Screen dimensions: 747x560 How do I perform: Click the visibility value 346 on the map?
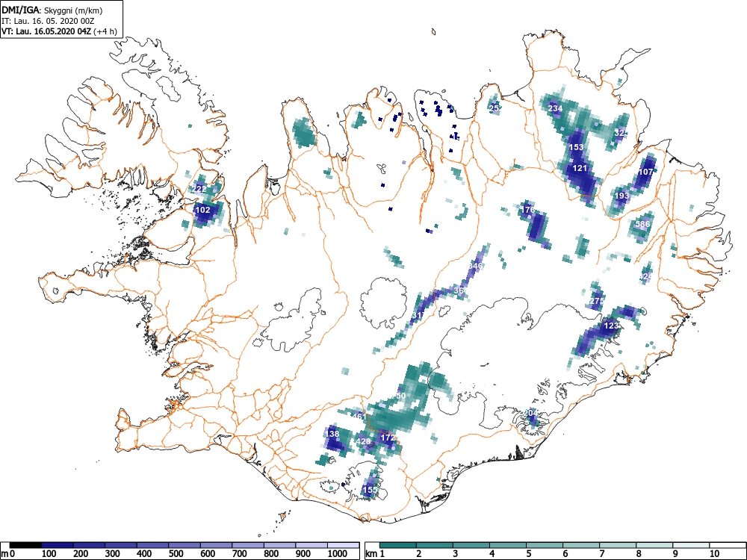coord(476,265)
